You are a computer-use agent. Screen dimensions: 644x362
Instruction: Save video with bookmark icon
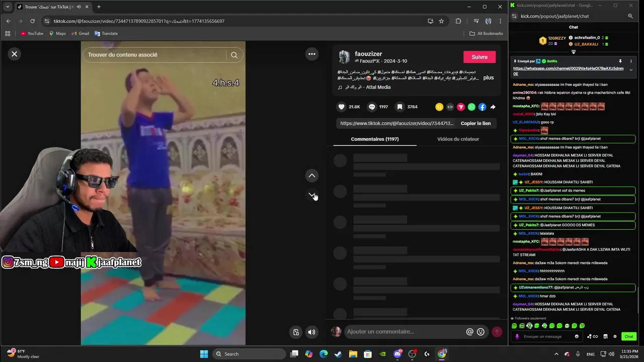[399, 107]
